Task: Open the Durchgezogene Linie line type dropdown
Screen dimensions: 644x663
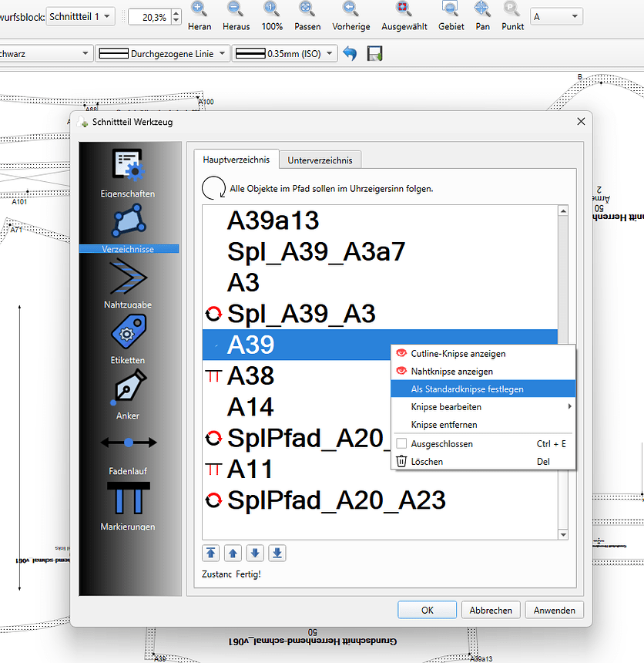Action: pos(163,54)
